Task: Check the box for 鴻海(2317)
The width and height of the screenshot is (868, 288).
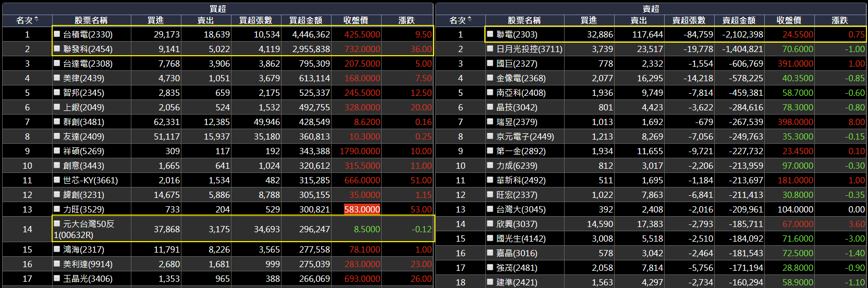Action: pos(57,249)
